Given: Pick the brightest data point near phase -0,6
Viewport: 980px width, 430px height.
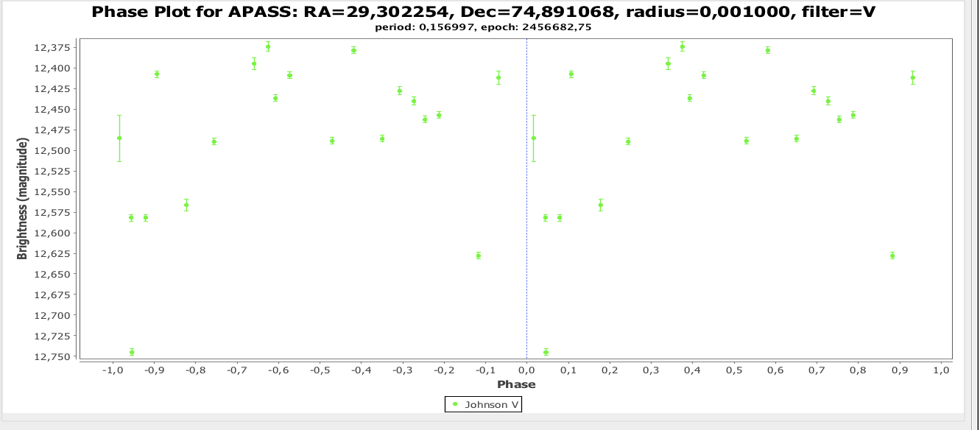Looking at the screenshot, I should (x=268, y=46).
